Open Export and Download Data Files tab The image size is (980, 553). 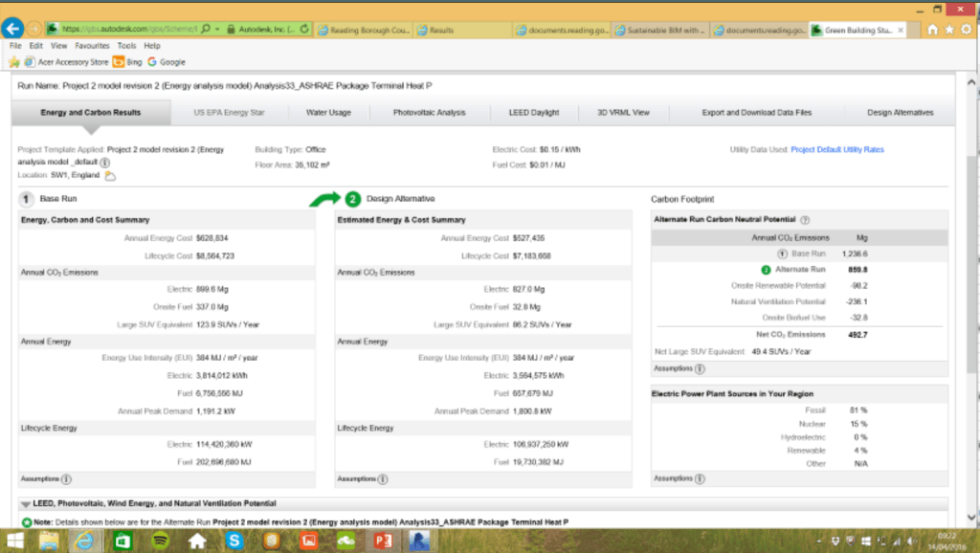tap(756, 113)
